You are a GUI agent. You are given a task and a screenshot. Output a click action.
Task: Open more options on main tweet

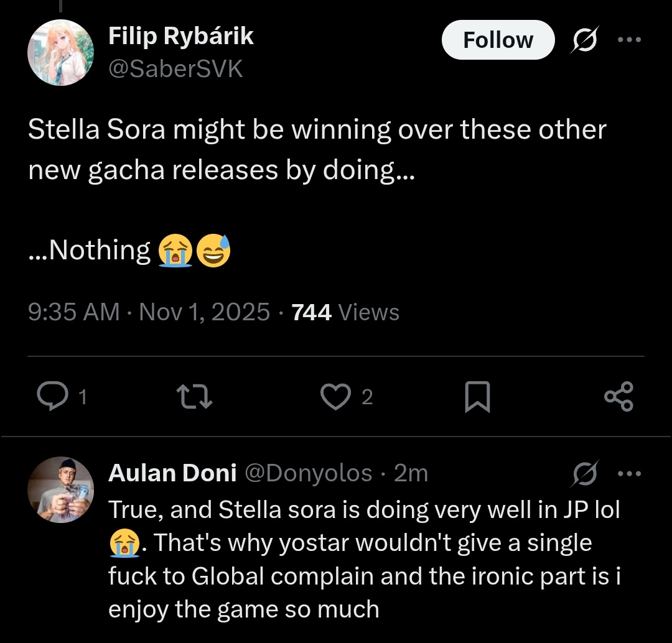[628, 40]
